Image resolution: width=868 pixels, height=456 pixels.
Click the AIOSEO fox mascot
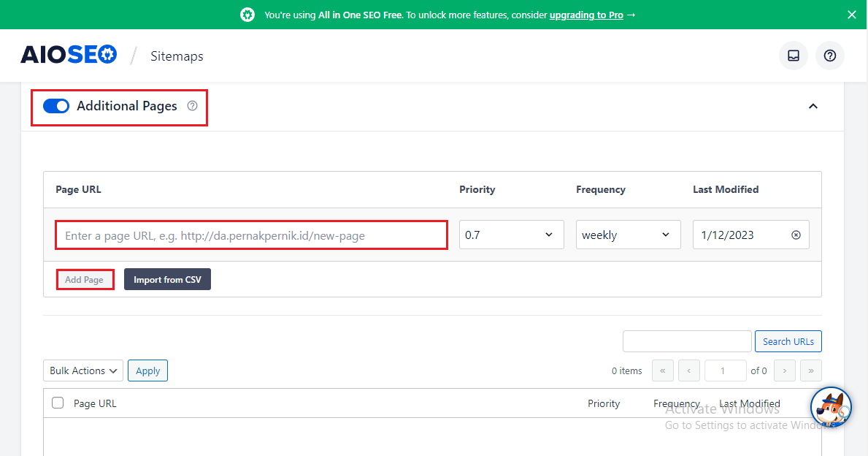coord(831,407)
